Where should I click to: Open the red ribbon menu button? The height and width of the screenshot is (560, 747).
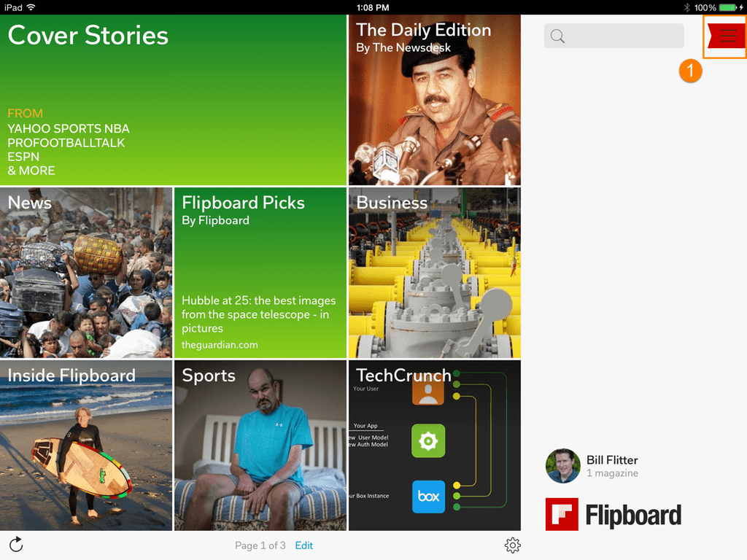click(x=726, y=36)
